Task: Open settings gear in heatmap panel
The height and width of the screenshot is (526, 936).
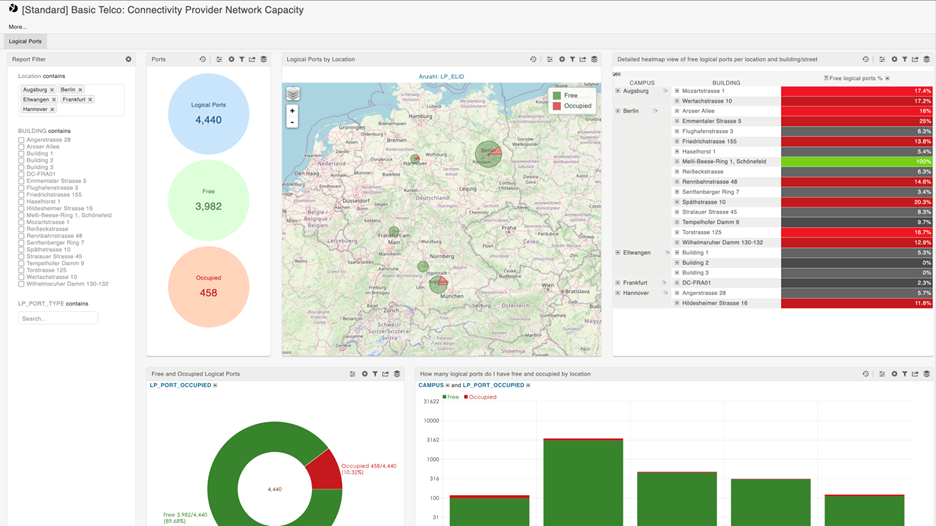Action: click(x=894, y=59)
